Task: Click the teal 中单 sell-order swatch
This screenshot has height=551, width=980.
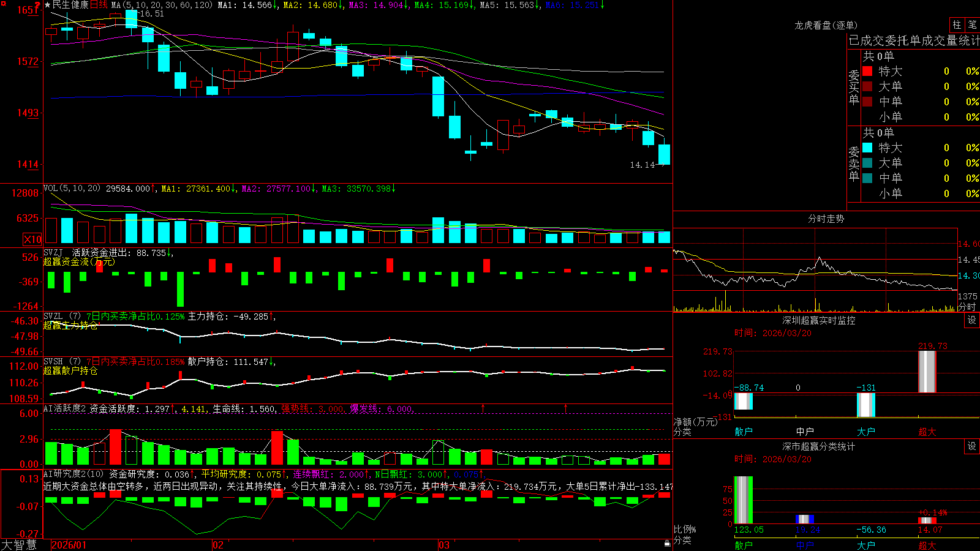Action: click(x=867, y=178)
